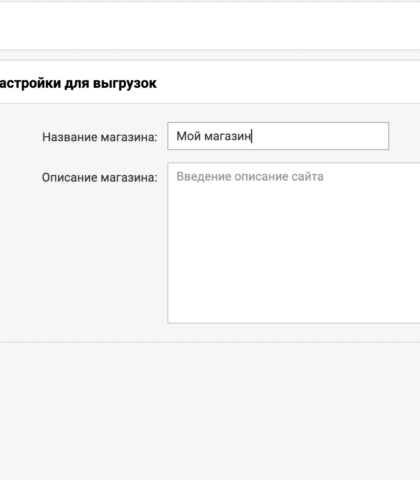Click the empty white panel above the settings section
This screenshot has width=420, height=480.
[x=210, y=26]
